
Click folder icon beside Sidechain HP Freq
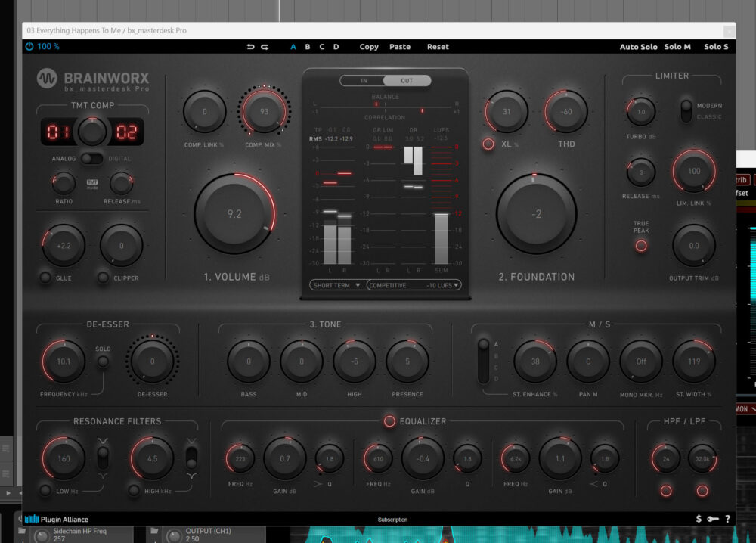[x=22, y=531]
